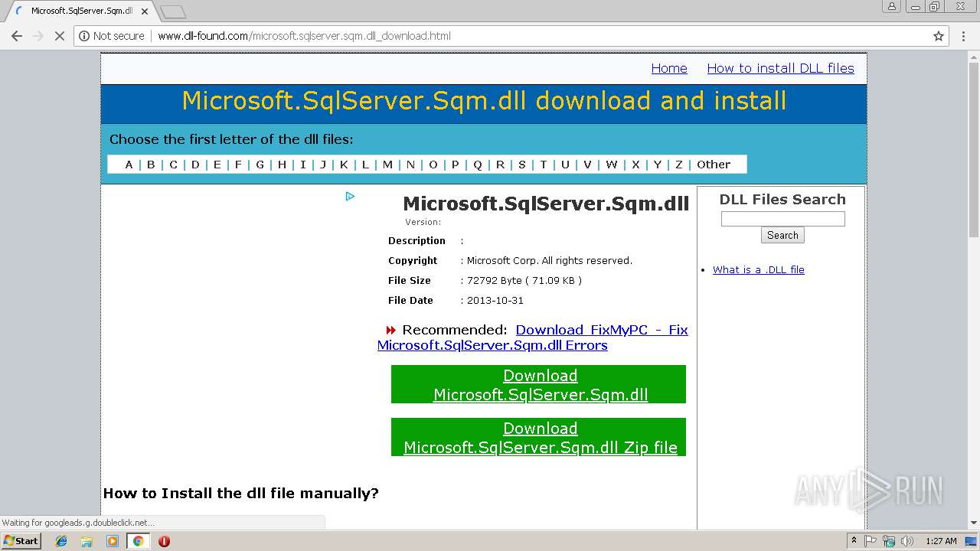Choose letter B in dll index
980x551 pixels.
point(151,165)
